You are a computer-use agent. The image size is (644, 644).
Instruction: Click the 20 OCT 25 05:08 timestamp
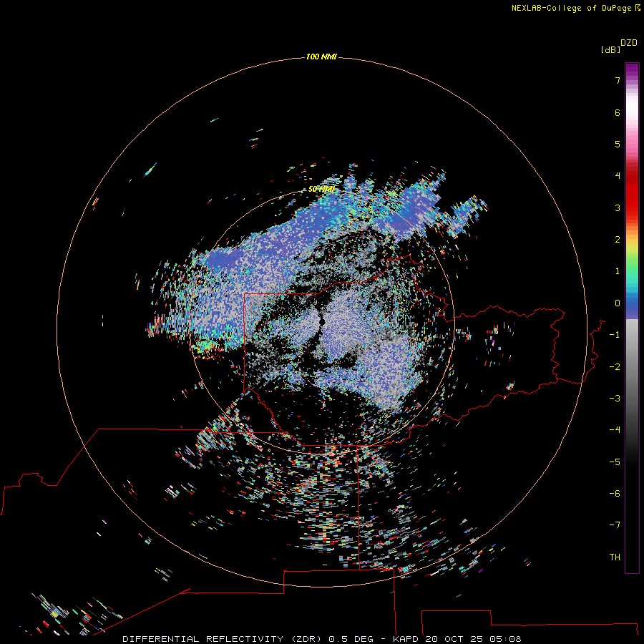tap(473, 639)
